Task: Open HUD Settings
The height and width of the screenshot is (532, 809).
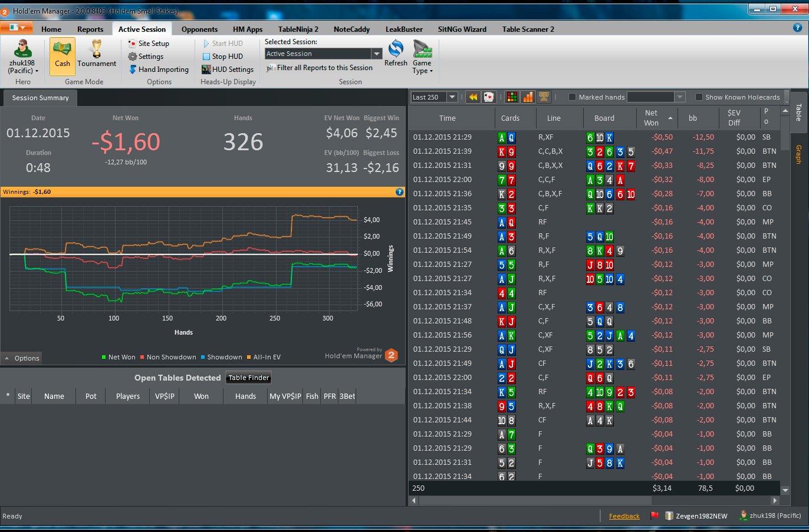Action: (x=228, y=70)
